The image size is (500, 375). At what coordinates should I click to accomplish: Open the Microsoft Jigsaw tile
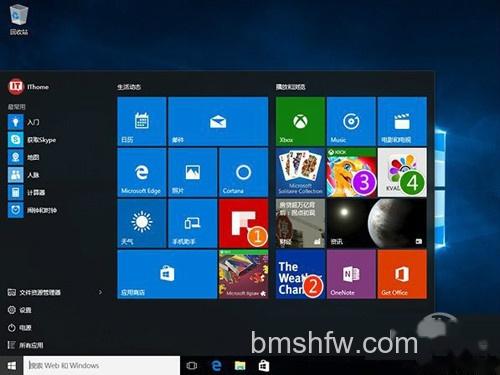[244, 274]
